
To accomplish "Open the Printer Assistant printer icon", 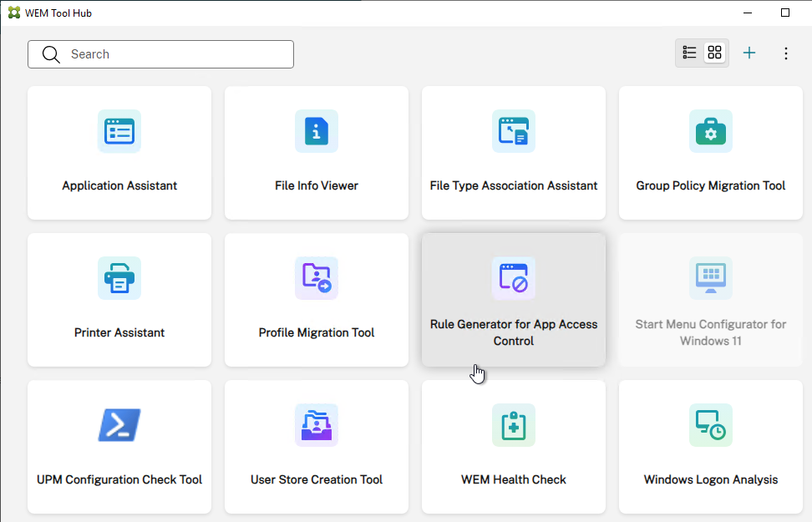I will pos(119,278).
